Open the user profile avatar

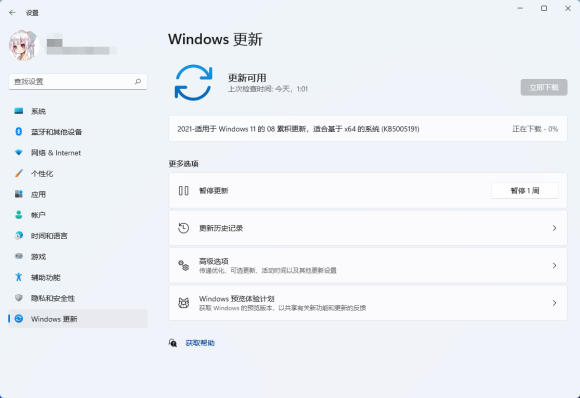(24, 45)
